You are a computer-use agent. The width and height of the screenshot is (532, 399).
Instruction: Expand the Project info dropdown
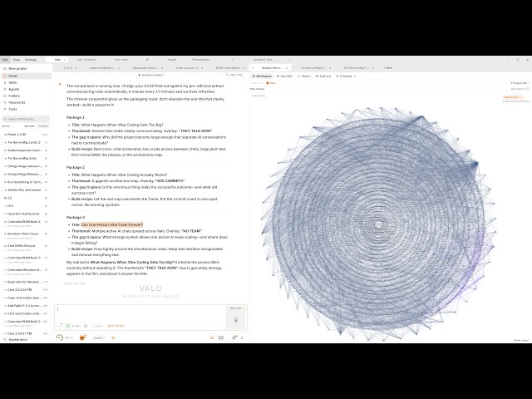(520, 83)
